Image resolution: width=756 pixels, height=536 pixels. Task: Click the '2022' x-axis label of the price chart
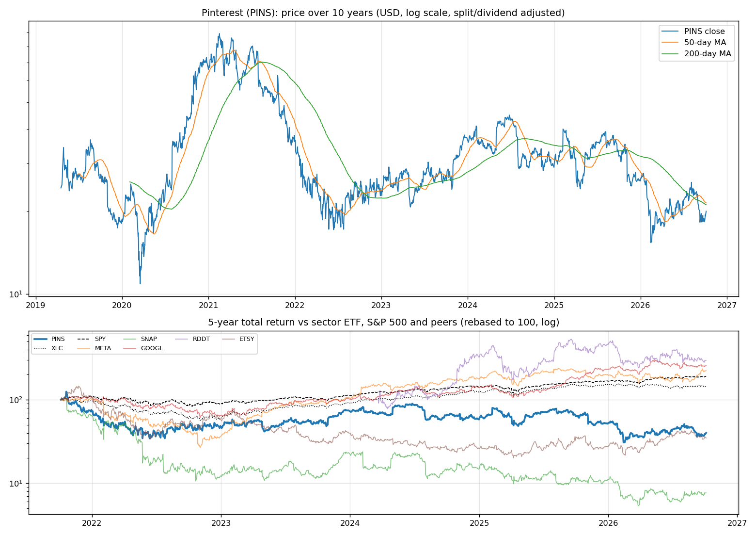(x=295, y=305)
